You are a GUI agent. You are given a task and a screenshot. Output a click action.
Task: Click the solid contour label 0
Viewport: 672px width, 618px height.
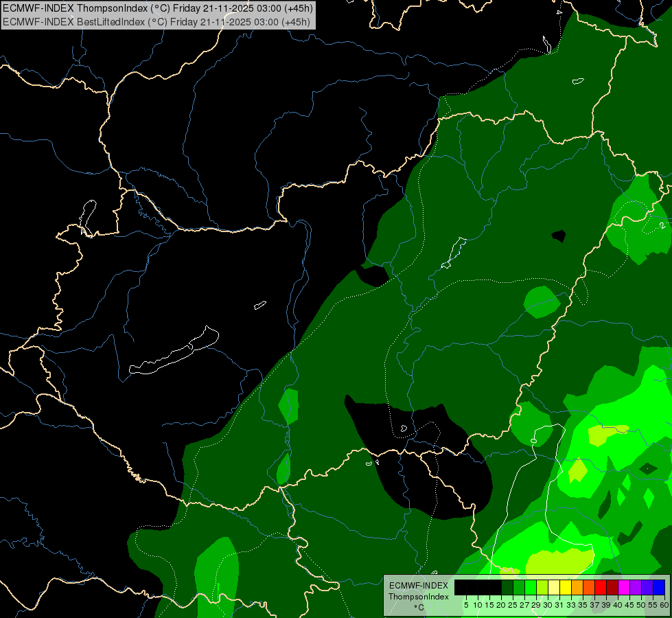533,441
